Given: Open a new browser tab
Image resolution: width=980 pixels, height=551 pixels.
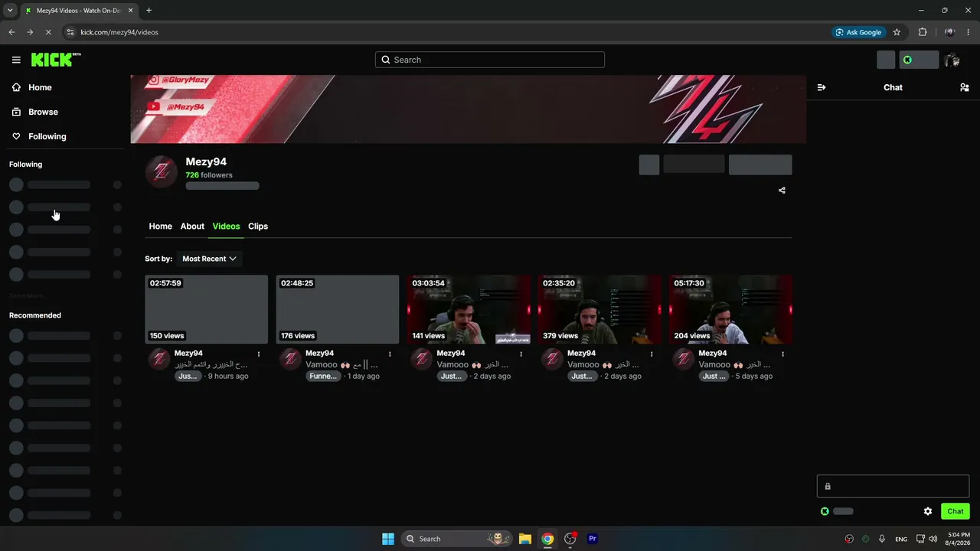Looking at the screenshot, I should point(149,11).
